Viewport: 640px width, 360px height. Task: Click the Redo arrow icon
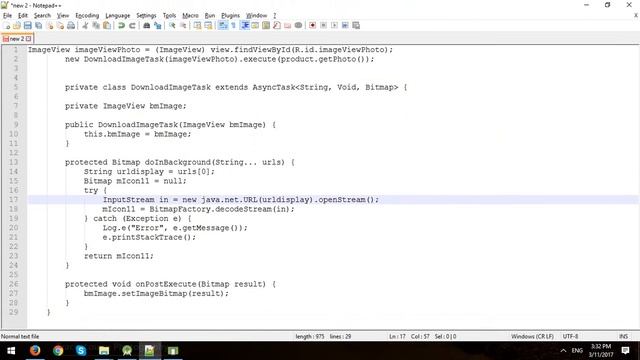tap(132, 25)
